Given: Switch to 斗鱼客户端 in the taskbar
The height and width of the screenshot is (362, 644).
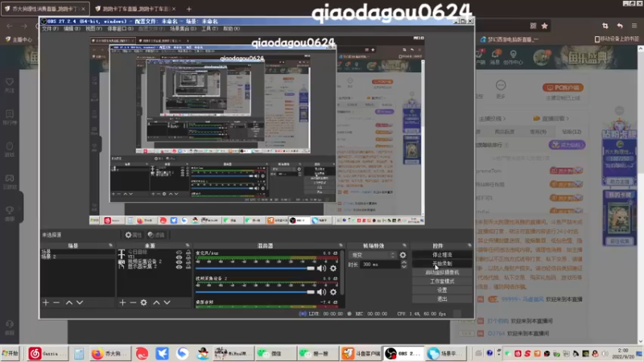Looking at the screenshot, I should coord(361,353).
